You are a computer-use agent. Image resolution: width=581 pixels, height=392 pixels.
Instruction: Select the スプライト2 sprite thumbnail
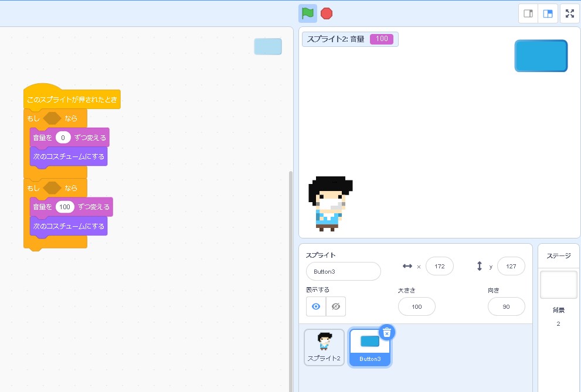[324, 347]
